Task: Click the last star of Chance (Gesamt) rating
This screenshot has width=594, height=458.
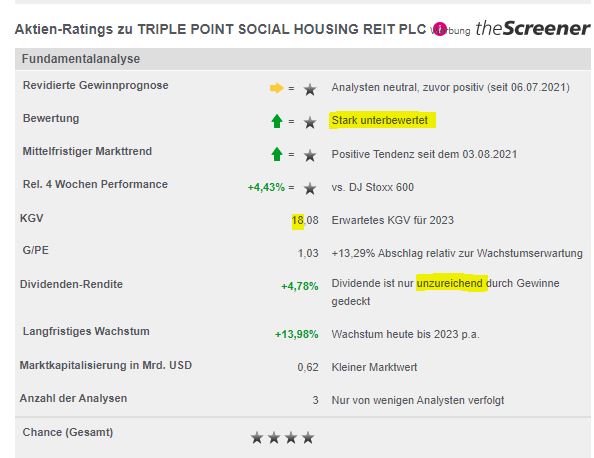Action: pos(308,438)
